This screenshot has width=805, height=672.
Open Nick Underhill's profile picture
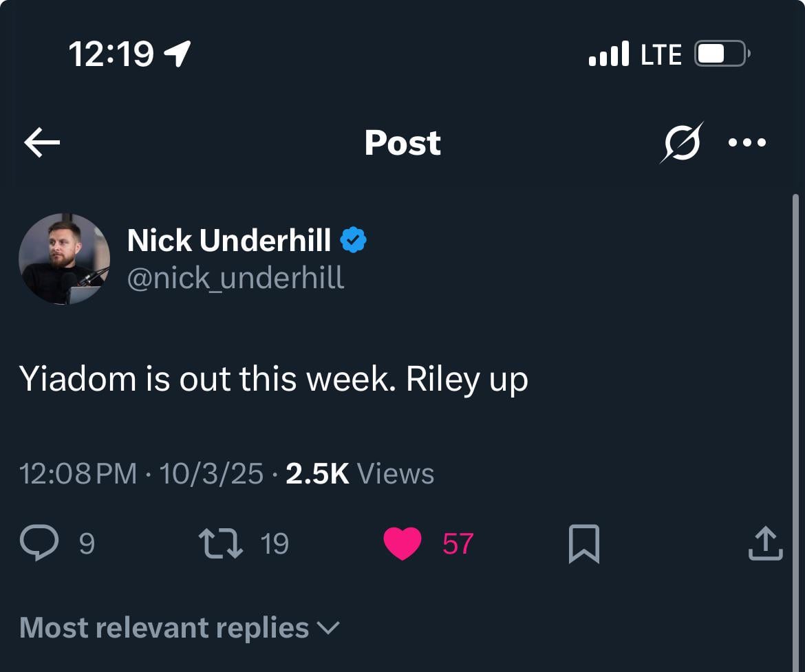click(64, 259)
